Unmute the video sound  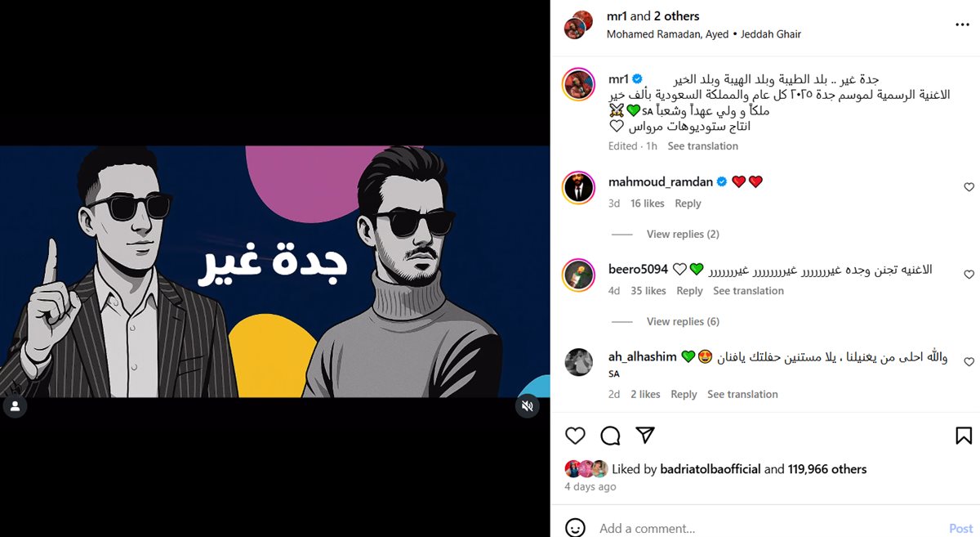click(x=528, y=405)
